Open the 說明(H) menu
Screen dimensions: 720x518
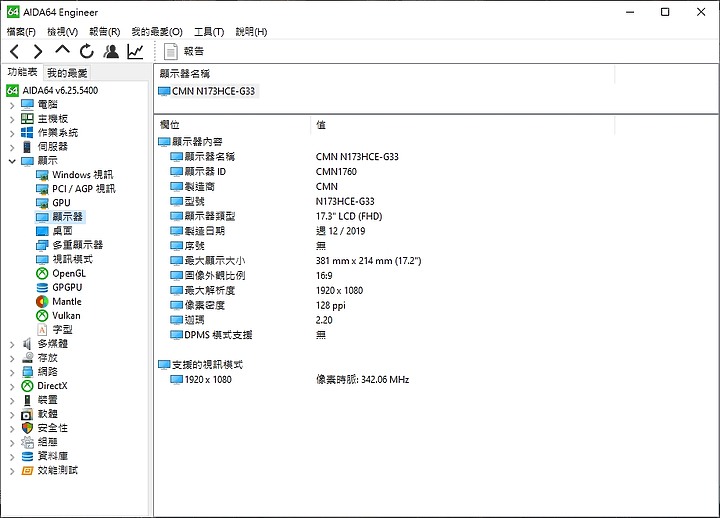click(x=251, y=32)
